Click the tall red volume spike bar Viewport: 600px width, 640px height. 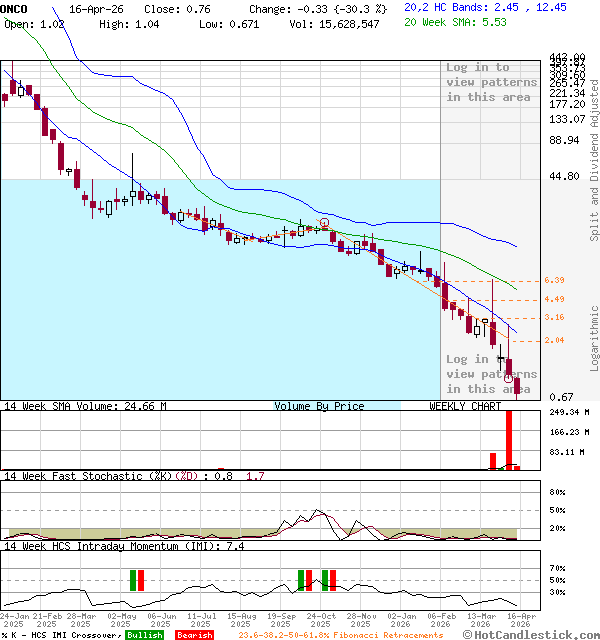click(509, 438)
